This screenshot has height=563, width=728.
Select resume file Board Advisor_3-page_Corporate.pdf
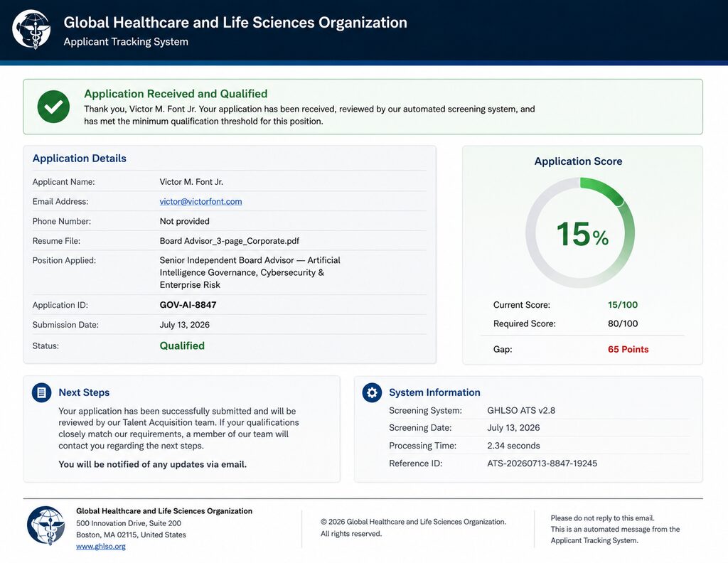(x=230, y=241)
